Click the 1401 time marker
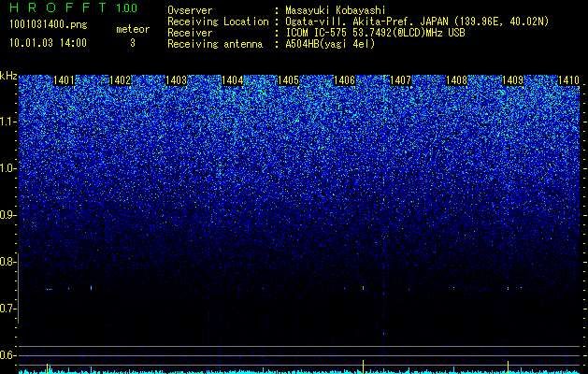The image size is (588, 374). click(x=64, y=80)
